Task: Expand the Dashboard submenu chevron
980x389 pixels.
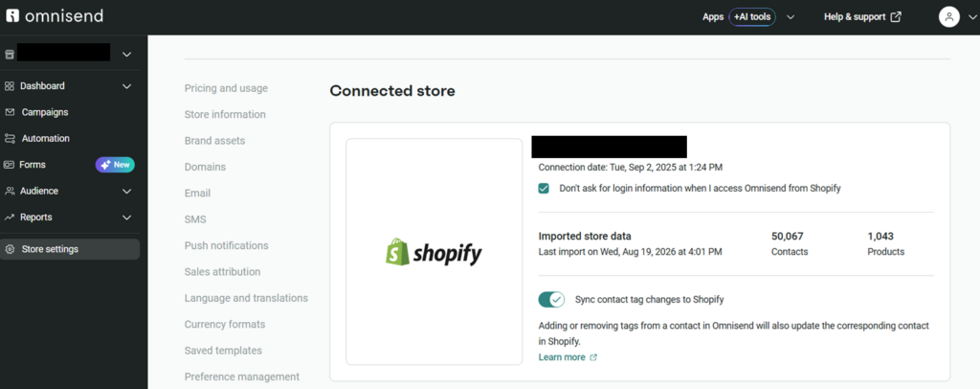Action: [x=127, y=86]
